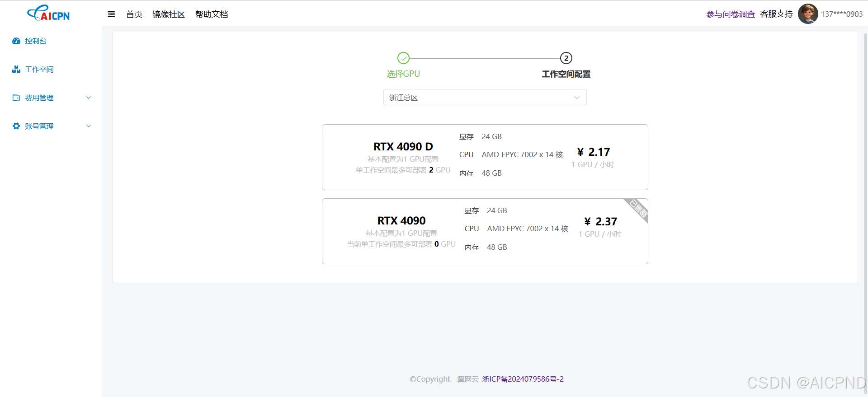Image resolution: width=868 pixels, height=397 pixels.
Task: Select the RTX 4090 GPU card
Action: coord(485,231)
